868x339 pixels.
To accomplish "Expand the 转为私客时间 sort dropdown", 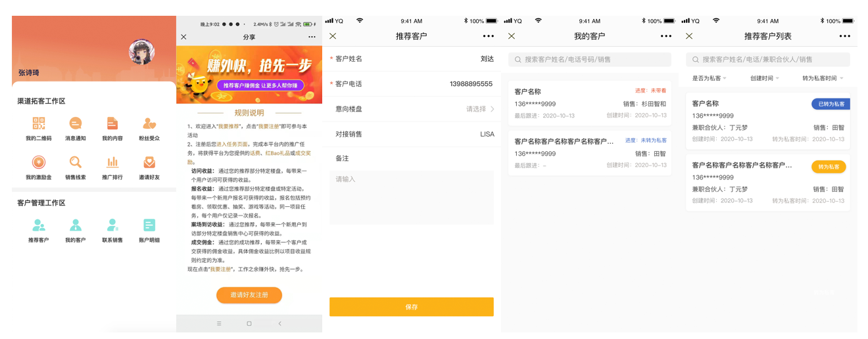I will pyautogui.click(x=822, y=78).
